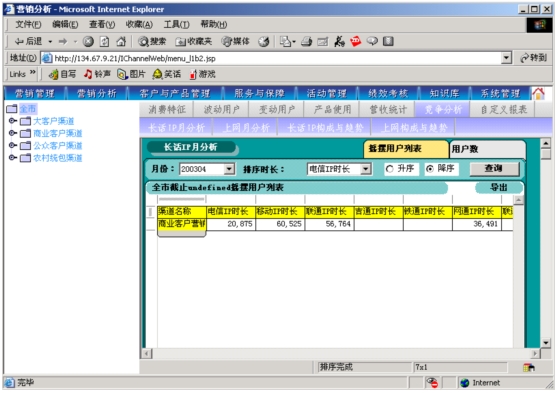Open the 工具(T) menu

(176, 25)
